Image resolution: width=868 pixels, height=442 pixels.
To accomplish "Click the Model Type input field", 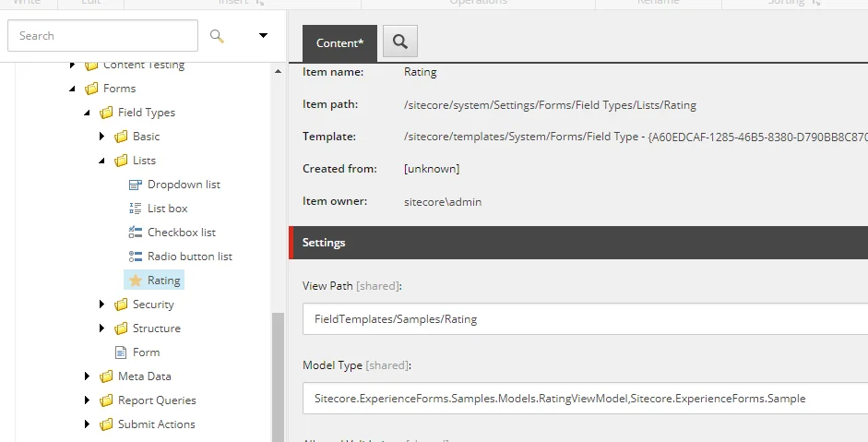I will [x=585, y=399].
